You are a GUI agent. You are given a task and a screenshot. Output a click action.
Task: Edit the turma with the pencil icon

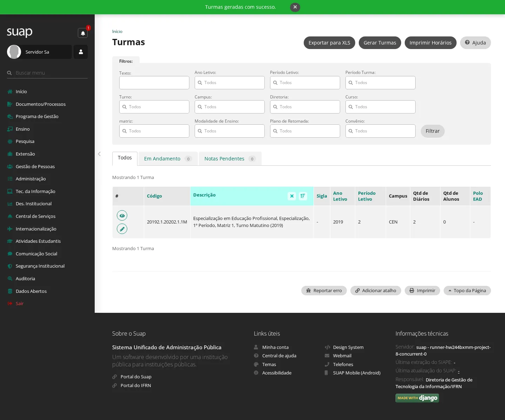122,229
